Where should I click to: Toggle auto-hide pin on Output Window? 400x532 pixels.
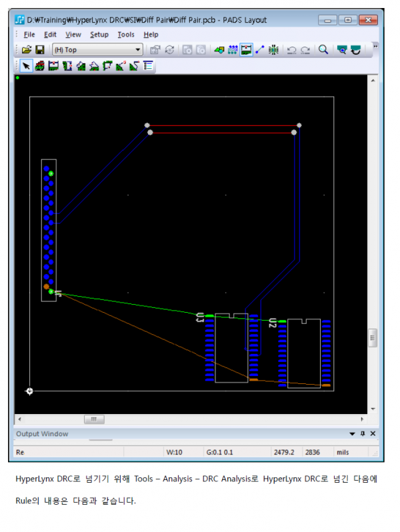(x=363, y=434)
